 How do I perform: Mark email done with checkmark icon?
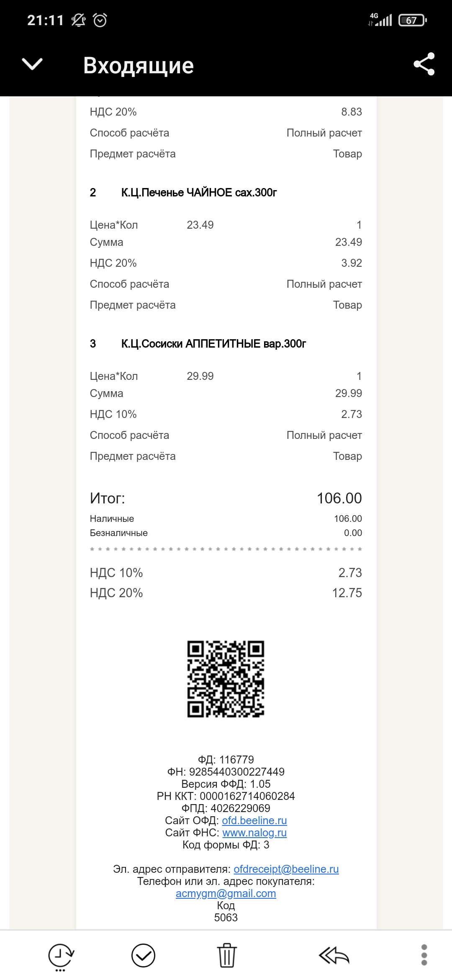[x=143, y=956]
